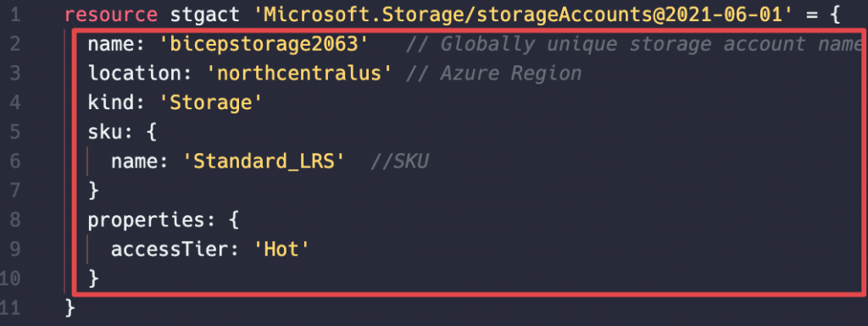Click the closing brace on line 11
The width and height of the screenshot is (868, 326).
tap(70, 308)
